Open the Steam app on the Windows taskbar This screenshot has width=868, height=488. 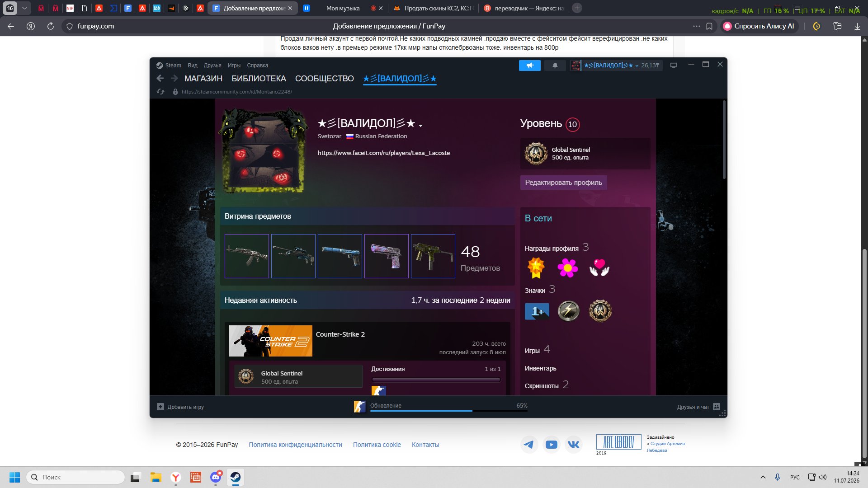coord(236,477)
